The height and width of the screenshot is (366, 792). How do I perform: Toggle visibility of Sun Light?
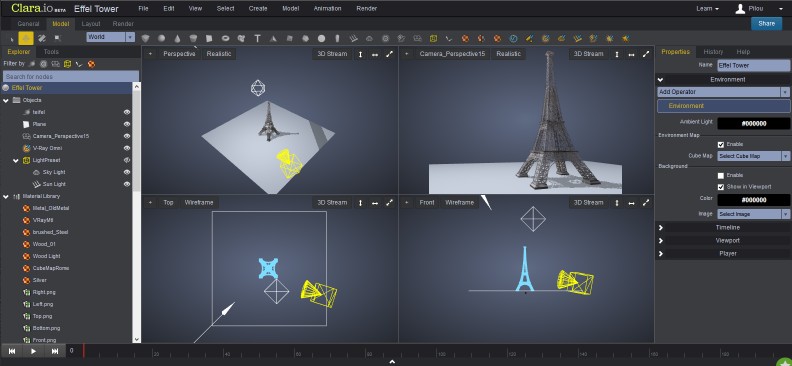pos(127,184)
